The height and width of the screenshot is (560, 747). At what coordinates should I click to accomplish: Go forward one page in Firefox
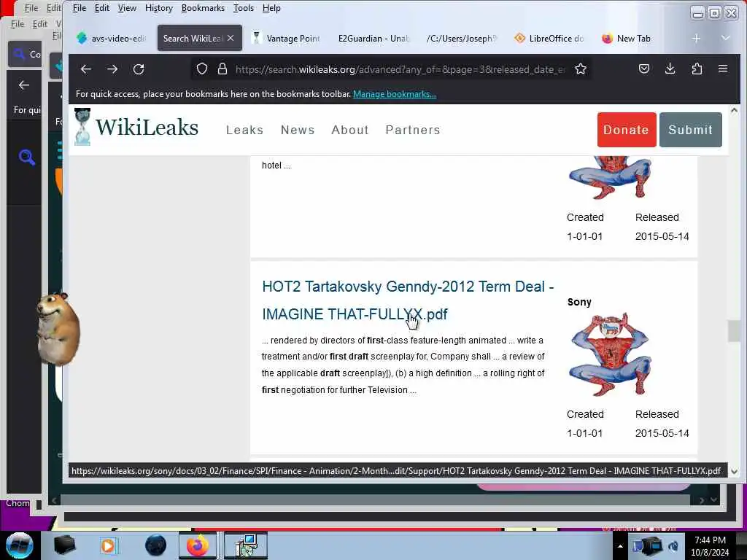click(x=112, y=69)
